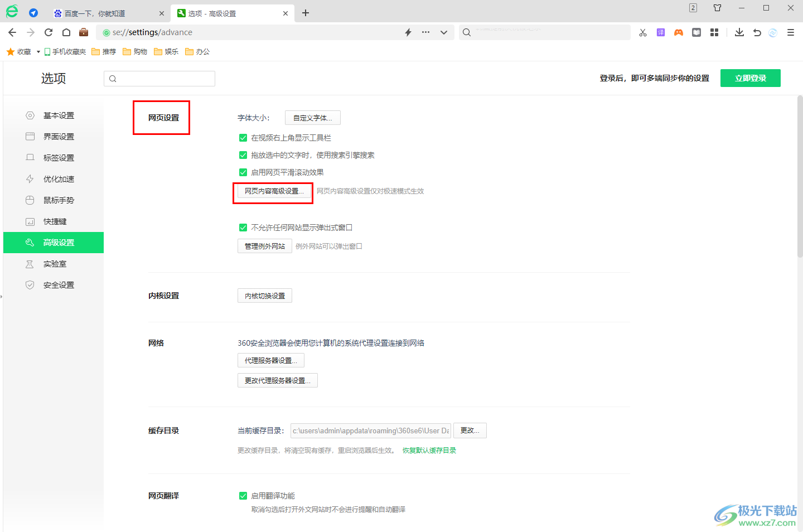Open the 手机收藏夹 bookmark
This screenshot has width=803, height=532.
65,51
